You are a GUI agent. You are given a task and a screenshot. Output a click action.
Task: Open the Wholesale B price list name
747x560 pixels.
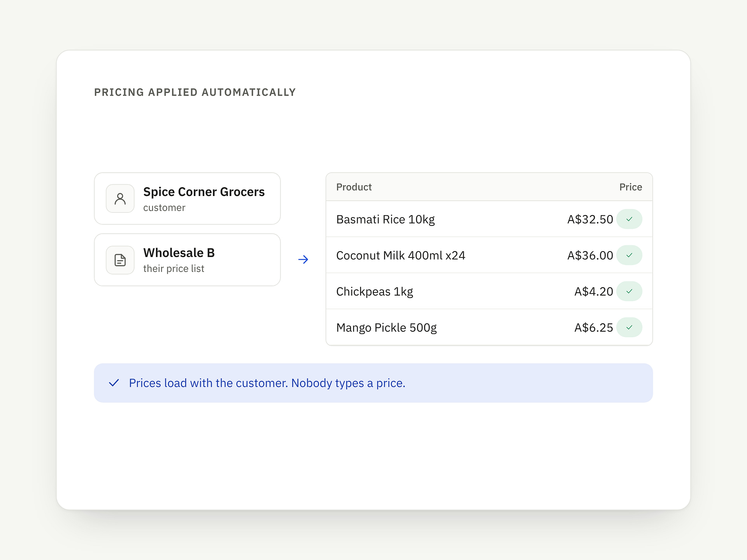(x=179, y=253)
